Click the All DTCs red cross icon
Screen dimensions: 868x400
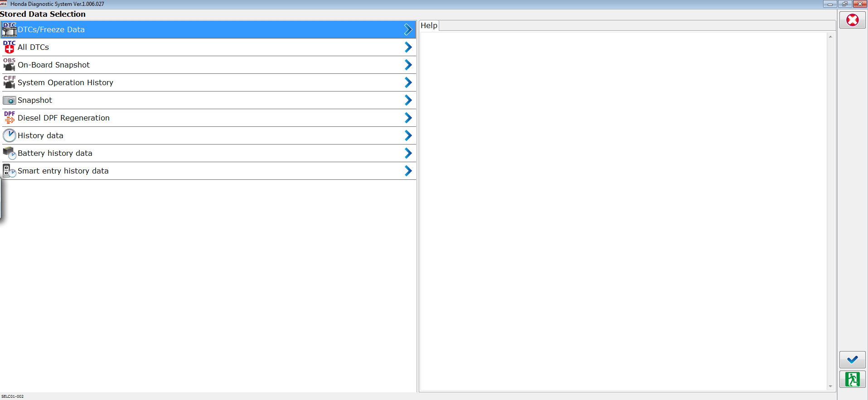coord(9,47)
